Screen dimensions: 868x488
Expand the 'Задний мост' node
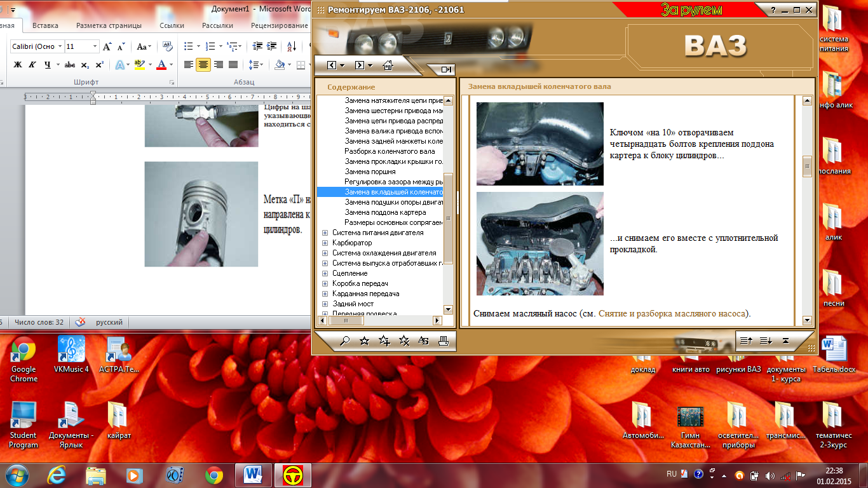coord(325,304)
